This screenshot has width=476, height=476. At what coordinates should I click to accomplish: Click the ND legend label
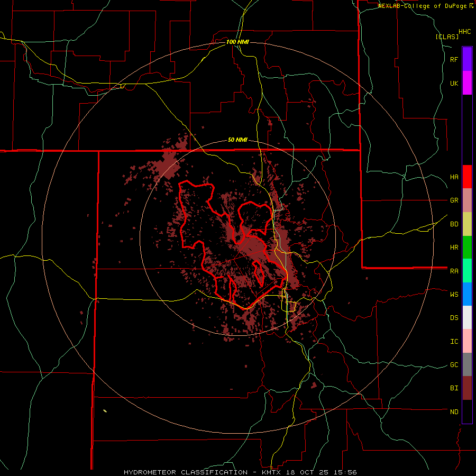pyautogui.click(x=454, y=411)
